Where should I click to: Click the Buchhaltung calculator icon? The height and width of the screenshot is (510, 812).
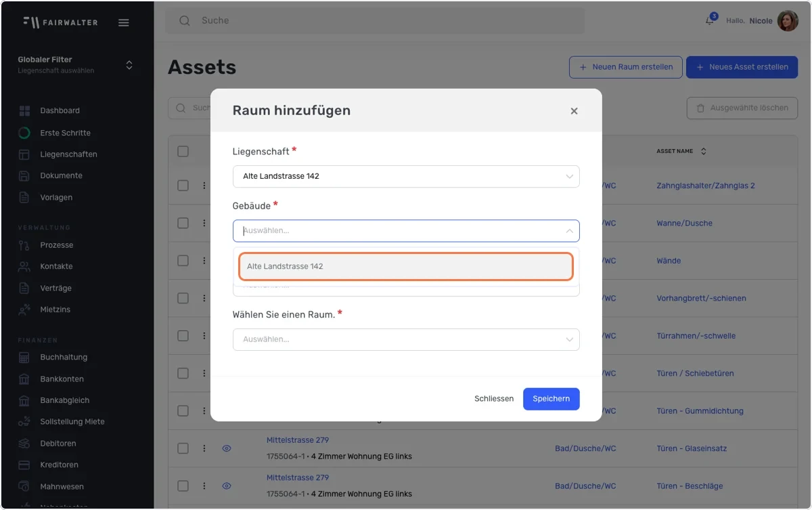coord(24,357)
